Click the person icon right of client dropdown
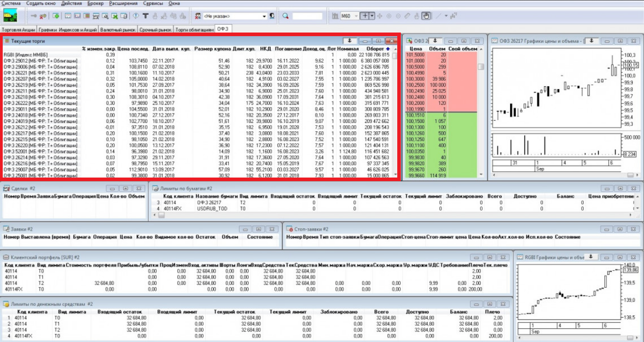 coord(272,16)
